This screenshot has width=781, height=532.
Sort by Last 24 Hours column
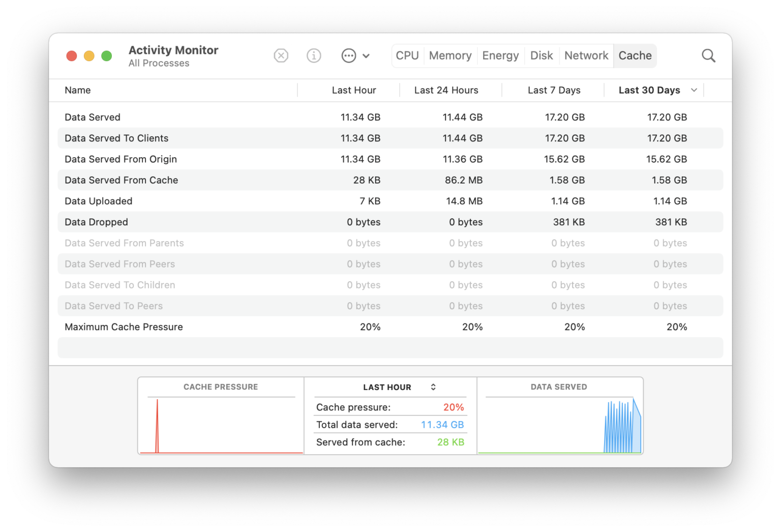(x=446, y=90)
